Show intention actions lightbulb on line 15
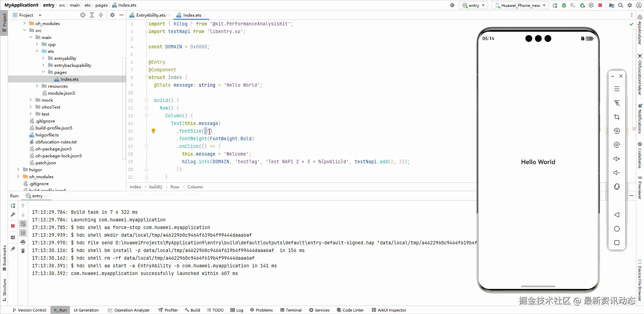Image resolution: width=644 pixels, height=314 pixels. click(153, 131)
